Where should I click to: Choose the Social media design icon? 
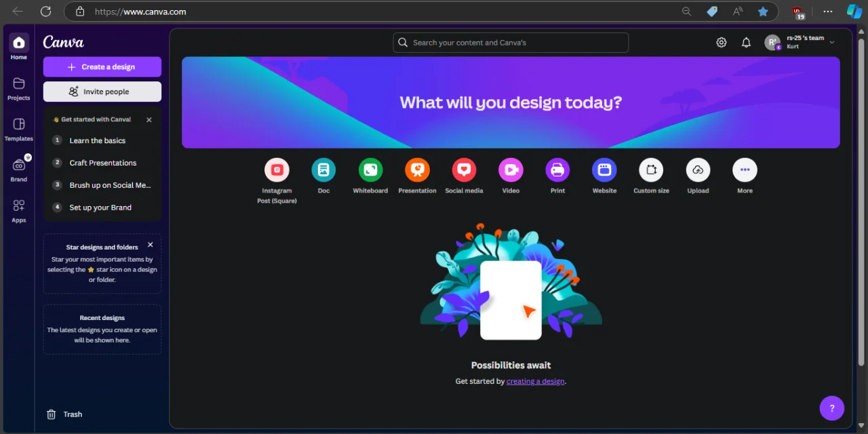(x=464, y=170)
